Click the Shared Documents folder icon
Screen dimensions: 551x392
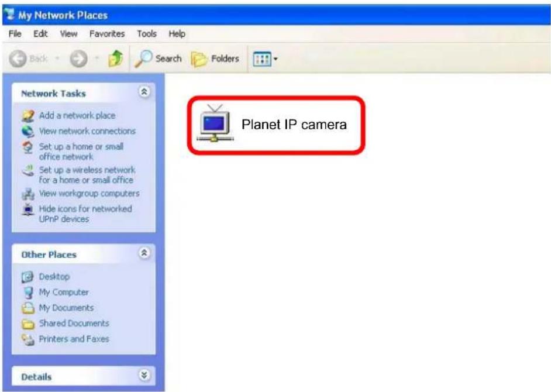pyautogui.click(x=28, y=324)
